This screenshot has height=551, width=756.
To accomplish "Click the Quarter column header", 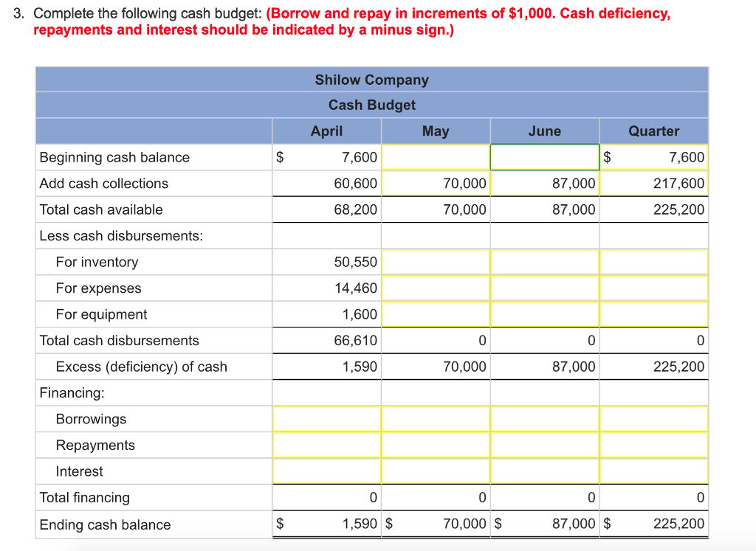I will pyautogui.click(x=653, y=131).
